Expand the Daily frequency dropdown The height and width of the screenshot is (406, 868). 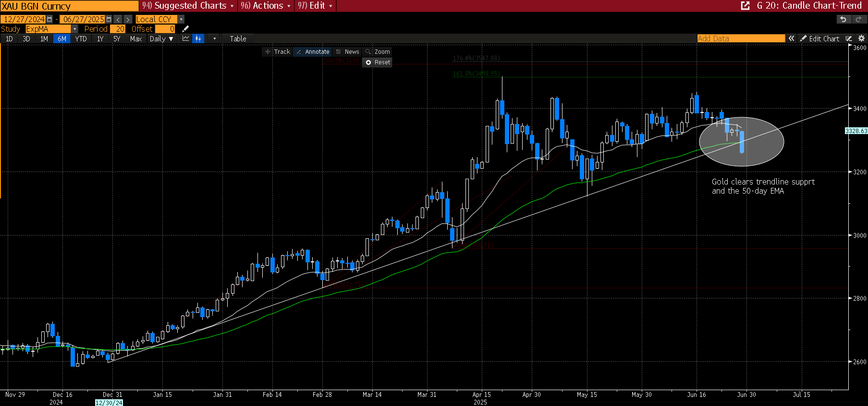[x=161, y=38]
